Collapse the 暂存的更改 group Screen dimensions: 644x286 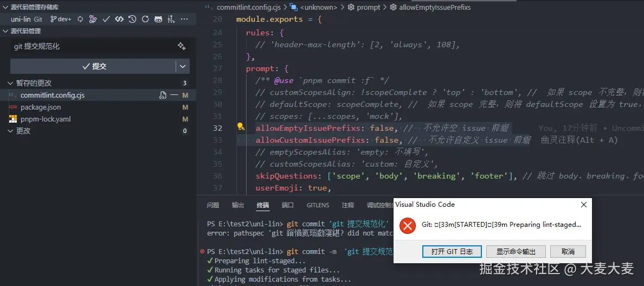10,83
